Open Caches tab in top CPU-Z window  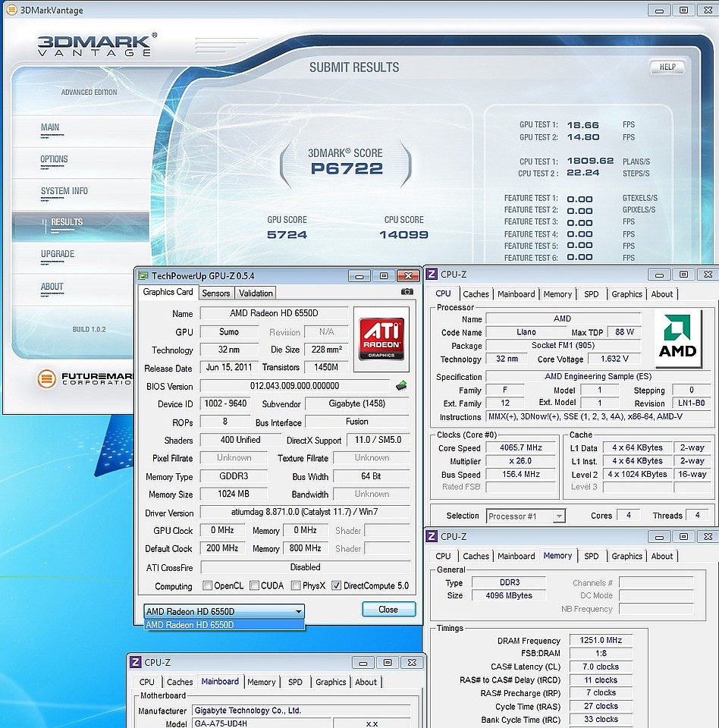476,294
